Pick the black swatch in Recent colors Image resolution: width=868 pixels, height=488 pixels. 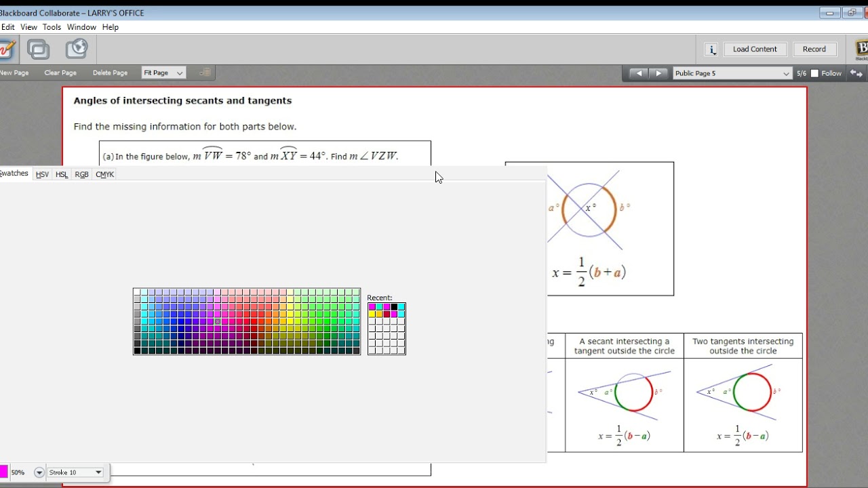pos(394,307)
